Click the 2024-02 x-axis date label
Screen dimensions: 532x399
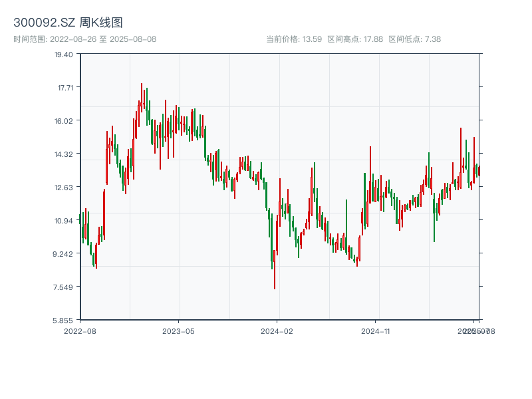click(x=277, y=331)
